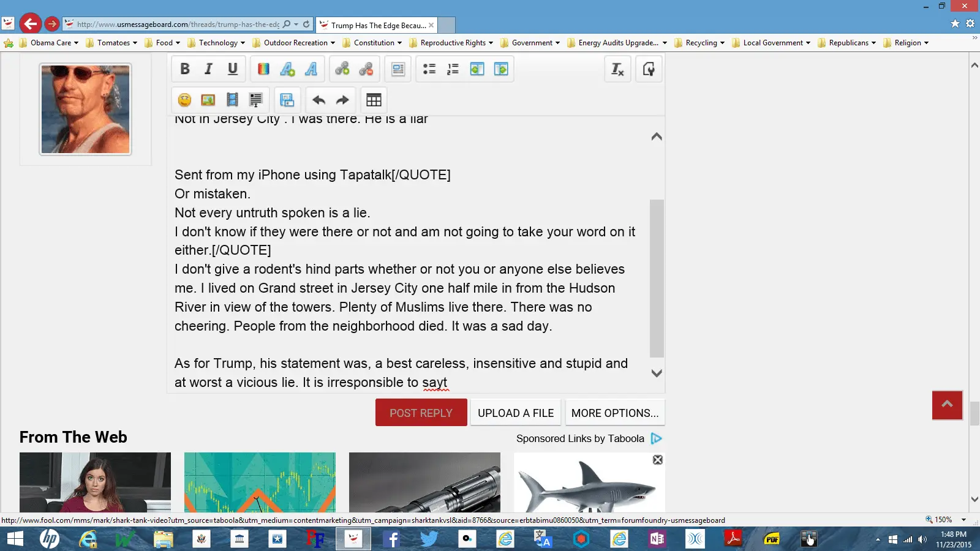Toggle underline text formatting

(233, 69)
